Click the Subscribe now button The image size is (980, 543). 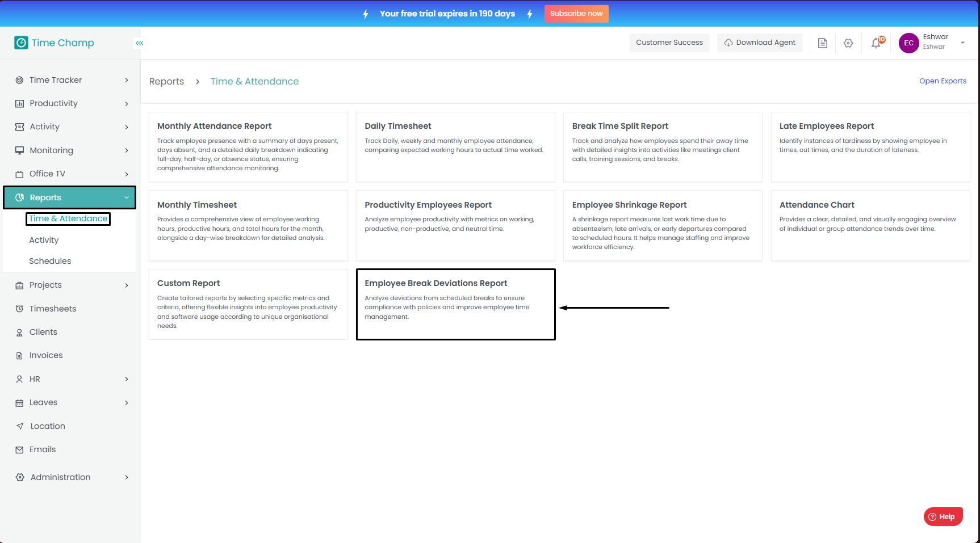(576, 14)
